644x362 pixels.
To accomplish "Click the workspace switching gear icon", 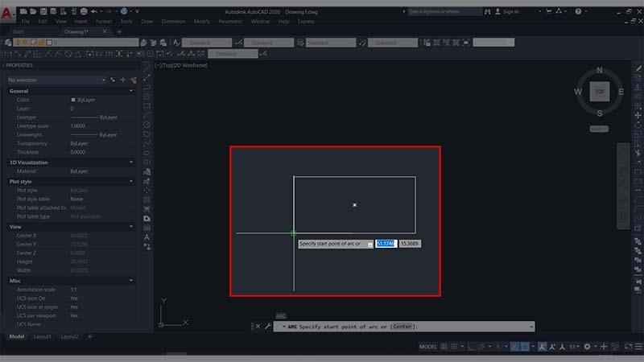I will 588,347.
